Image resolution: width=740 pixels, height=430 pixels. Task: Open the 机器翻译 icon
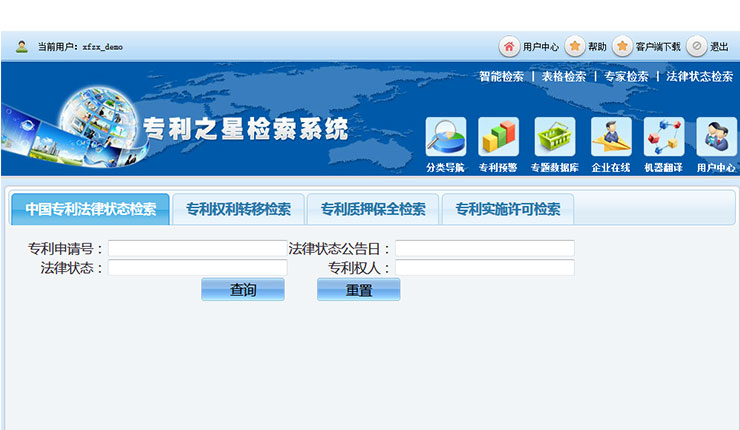pyautogui.click(x=664, y=138)
